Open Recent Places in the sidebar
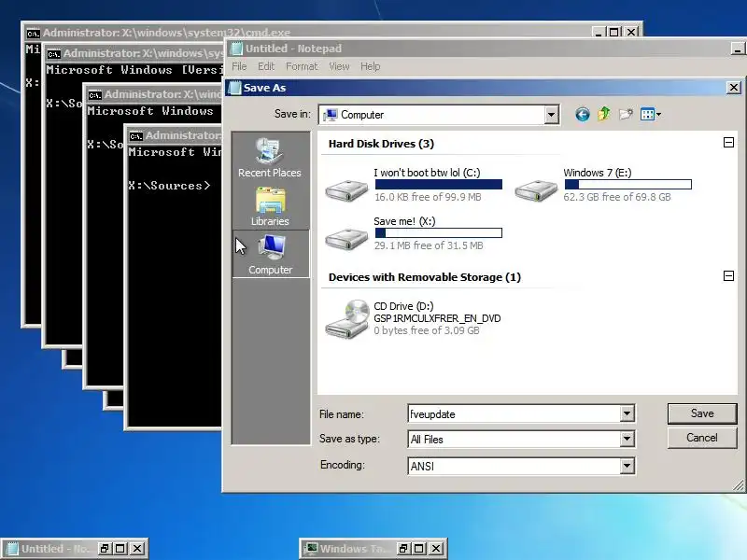This screenshot has height=560, width=747. (x=270, y=158)
